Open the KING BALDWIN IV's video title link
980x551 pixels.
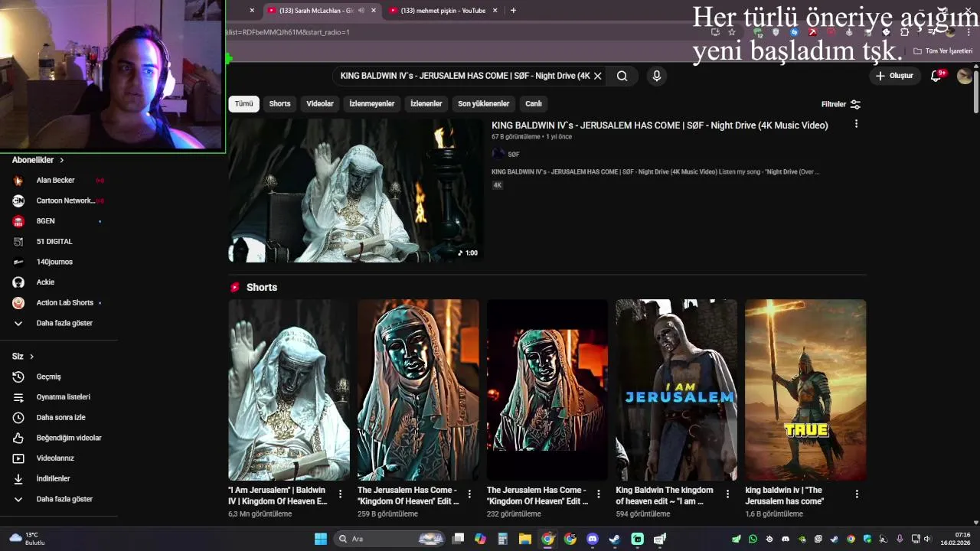659,126
